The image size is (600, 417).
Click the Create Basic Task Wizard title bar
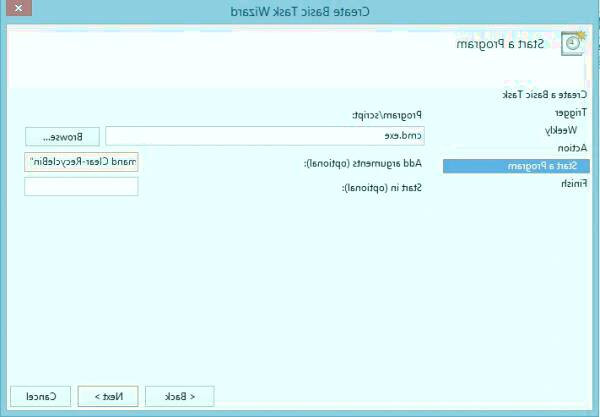300,11
